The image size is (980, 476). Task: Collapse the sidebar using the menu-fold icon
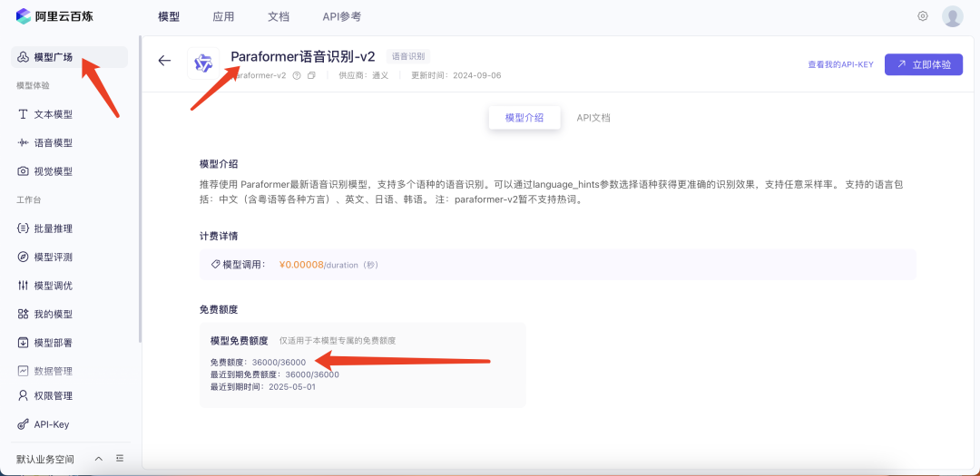pyautogui.click(x=120, y=459)
